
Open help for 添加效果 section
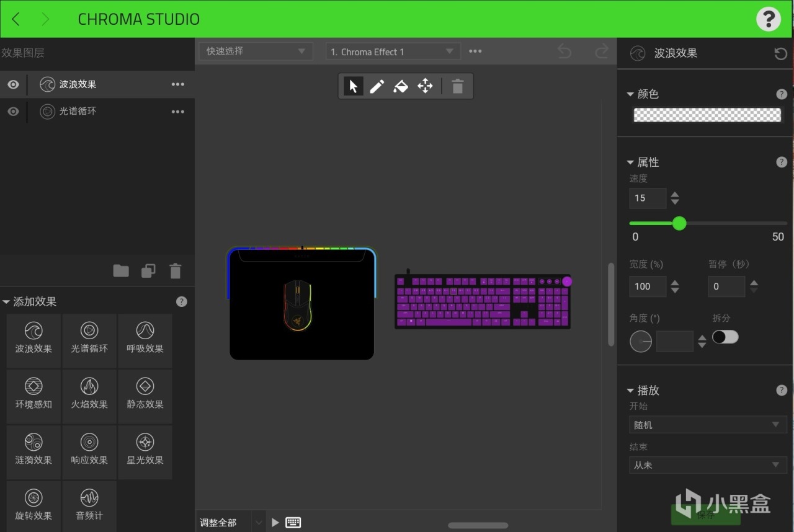pyautogui.click(x=181, y=302)
